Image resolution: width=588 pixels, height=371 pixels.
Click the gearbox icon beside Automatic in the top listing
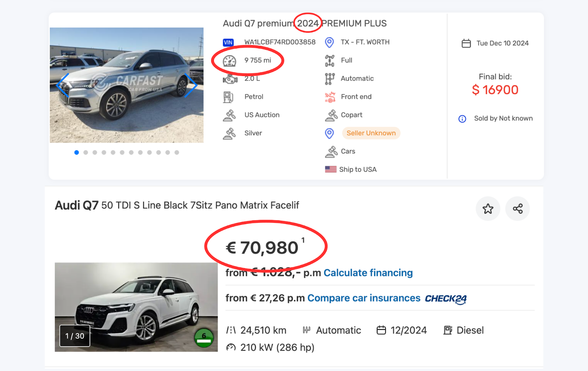click(x=330, y=79)
